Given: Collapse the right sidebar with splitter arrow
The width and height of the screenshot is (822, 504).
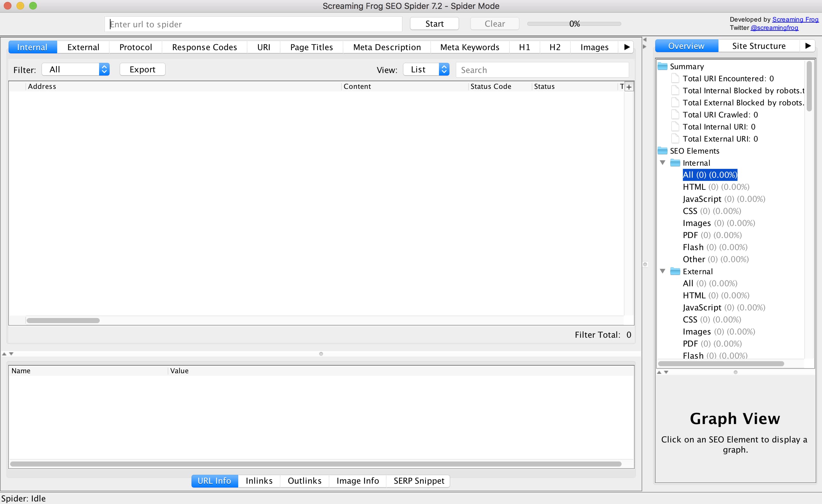Looking at the screenshot, I should (x=644, y=47).
